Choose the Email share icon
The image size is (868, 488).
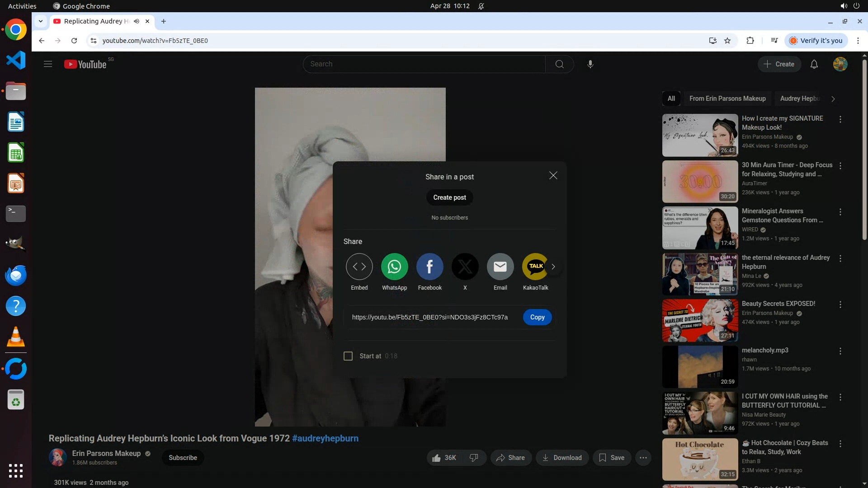[500, 267]
